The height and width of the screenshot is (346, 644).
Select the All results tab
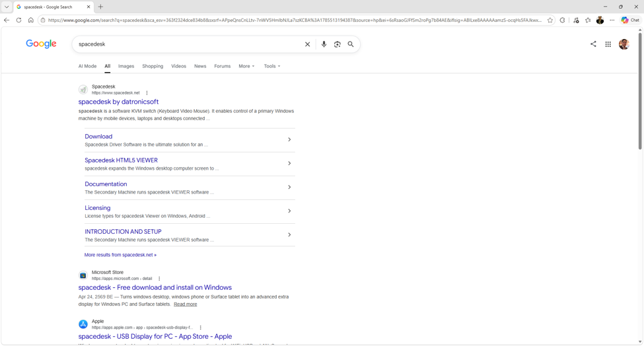(107, 66)
